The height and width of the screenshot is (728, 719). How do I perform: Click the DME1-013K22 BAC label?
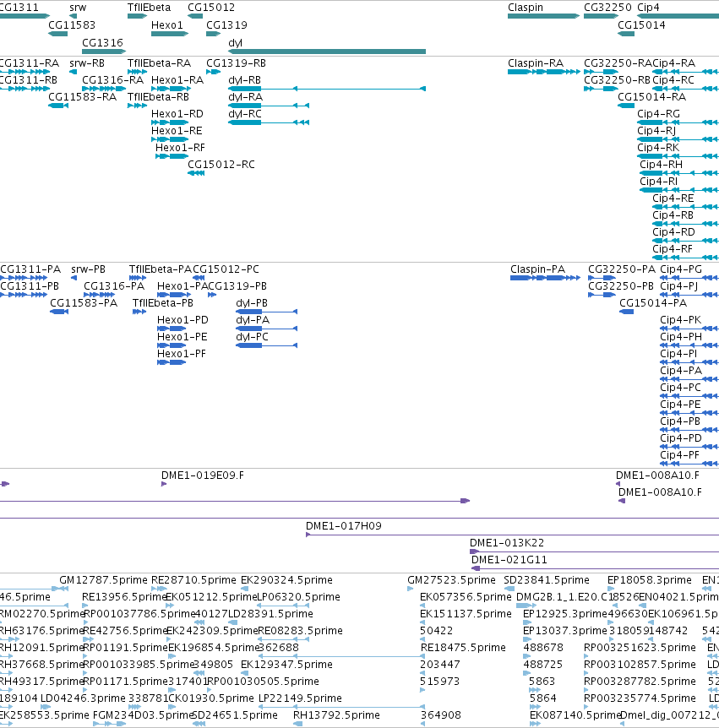(x=507, y=543)
